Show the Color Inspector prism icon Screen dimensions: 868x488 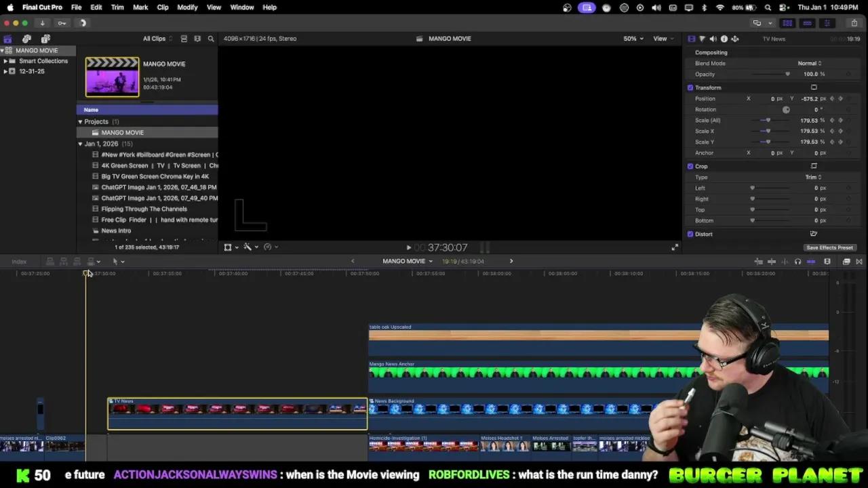[x=702, y=39]
